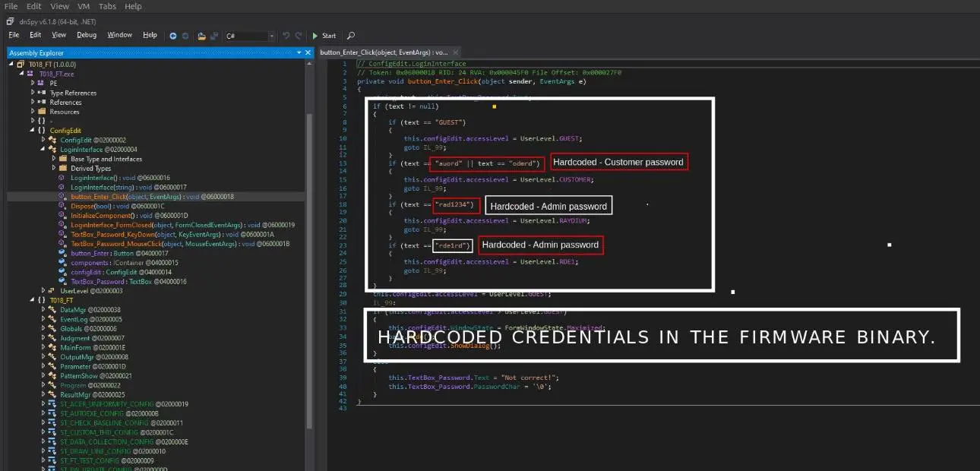980x471 pixels.
Task: Click the Navigate Forward arrow icon
Action: click(185, 36)
